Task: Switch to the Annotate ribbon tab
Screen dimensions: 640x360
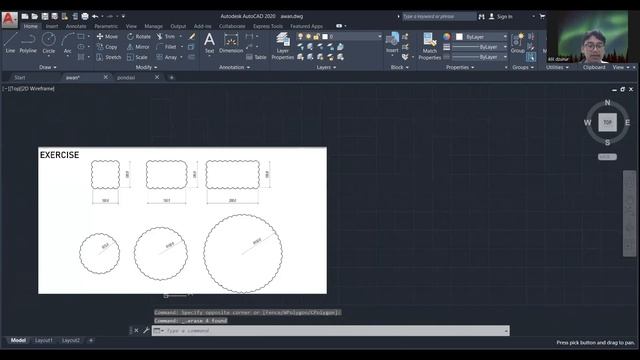Action: click(76, 26)
